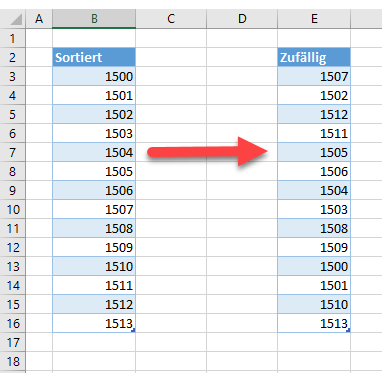Screen dimensions: 389x391
Task: Select cell 1506 in Zufällig column
Action: point(314,171)
